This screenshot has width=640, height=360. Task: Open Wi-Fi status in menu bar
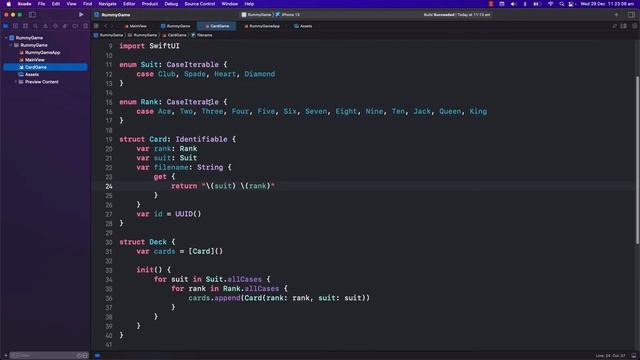(x=550, y=4)
